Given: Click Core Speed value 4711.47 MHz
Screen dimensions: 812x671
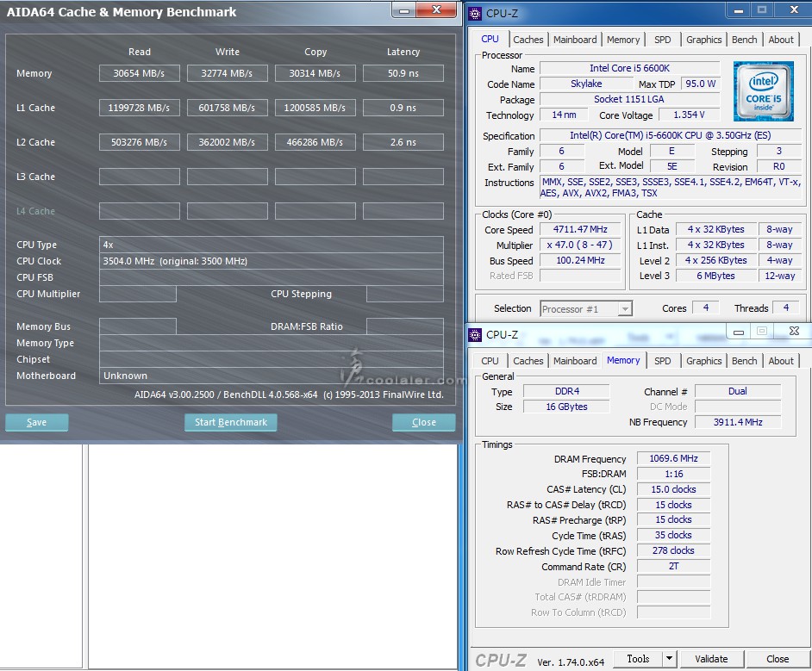Looking at the screenshot, I should coord(580,229).
